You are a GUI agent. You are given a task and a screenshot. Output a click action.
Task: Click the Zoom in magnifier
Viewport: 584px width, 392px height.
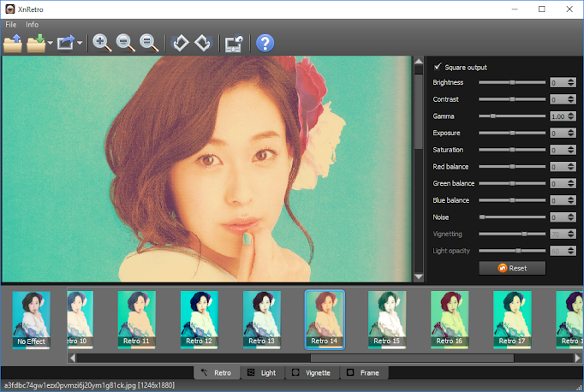click(x=103, y=43)
